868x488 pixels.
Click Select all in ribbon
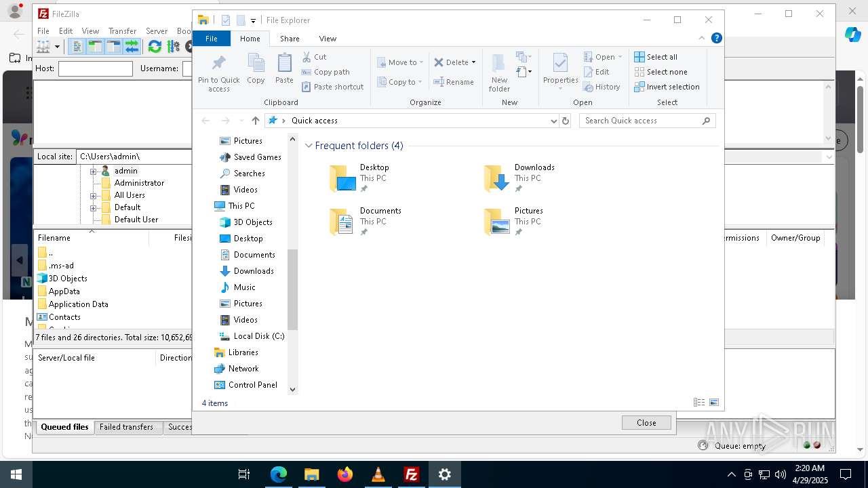pyautogui.click(x=656, y=57)
